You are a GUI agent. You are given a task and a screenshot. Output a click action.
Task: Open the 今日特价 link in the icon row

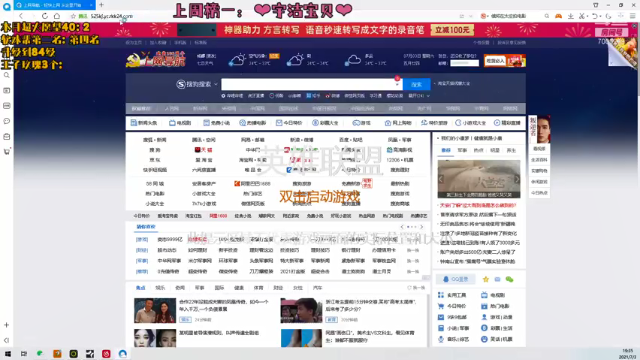pos(289,123)
